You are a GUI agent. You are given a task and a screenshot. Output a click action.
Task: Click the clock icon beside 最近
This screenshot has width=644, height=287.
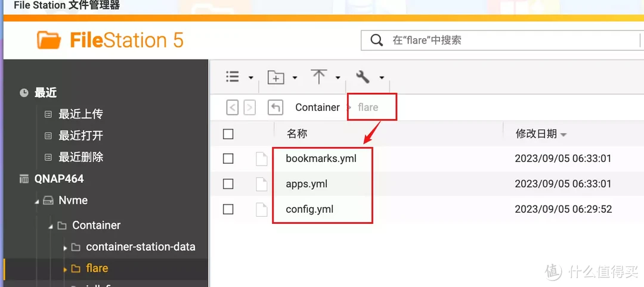(x=24, y=93)
